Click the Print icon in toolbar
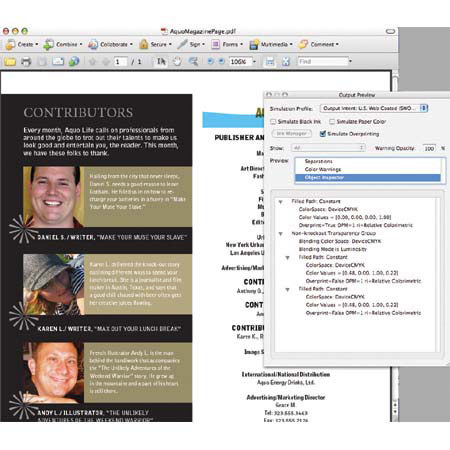 (x=26, y=62)
